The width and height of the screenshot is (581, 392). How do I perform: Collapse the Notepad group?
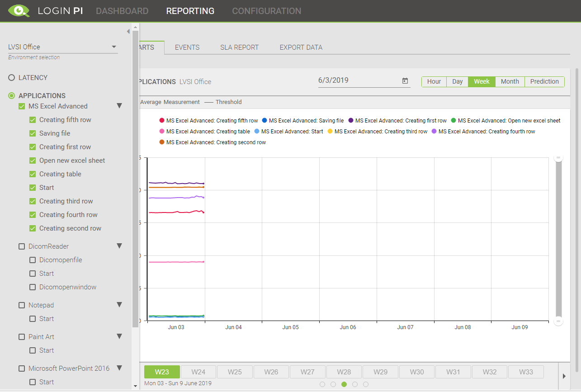(x=119, y=305)
